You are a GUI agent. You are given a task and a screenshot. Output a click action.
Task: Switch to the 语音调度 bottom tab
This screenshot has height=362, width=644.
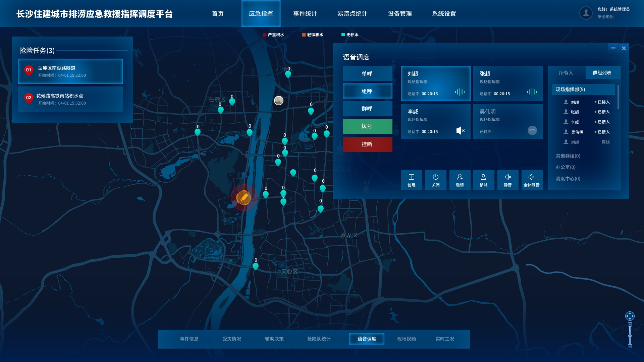pos(367,339)
